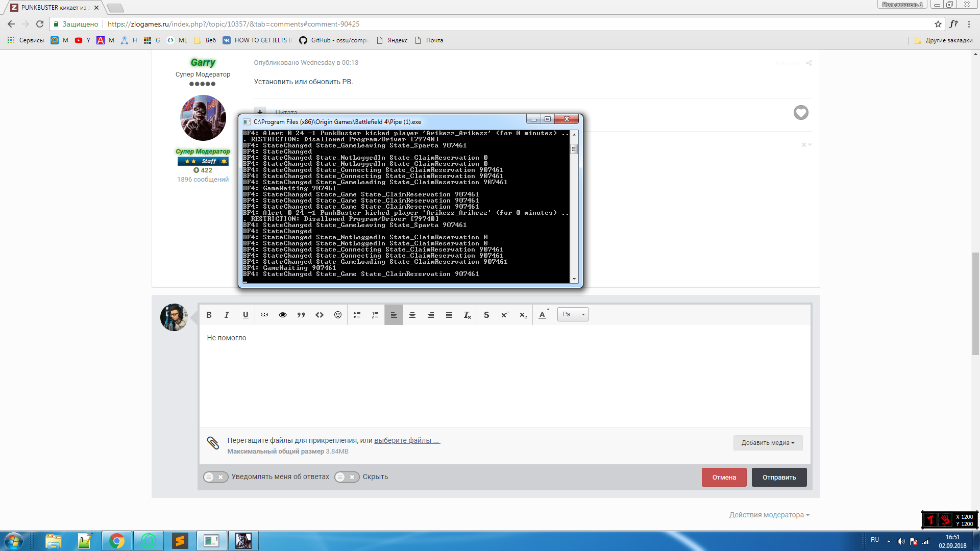Open the Яндекс bookmark
The width and height of the screenshot is (980, 551).
[392, 40]
